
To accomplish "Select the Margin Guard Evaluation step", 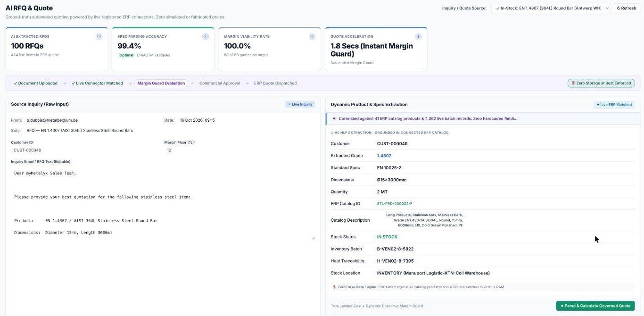I will tap(161, 83).
